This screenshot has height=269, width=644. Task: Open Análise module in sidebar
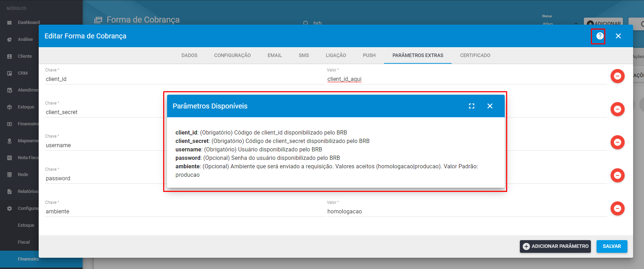point(25,39)
